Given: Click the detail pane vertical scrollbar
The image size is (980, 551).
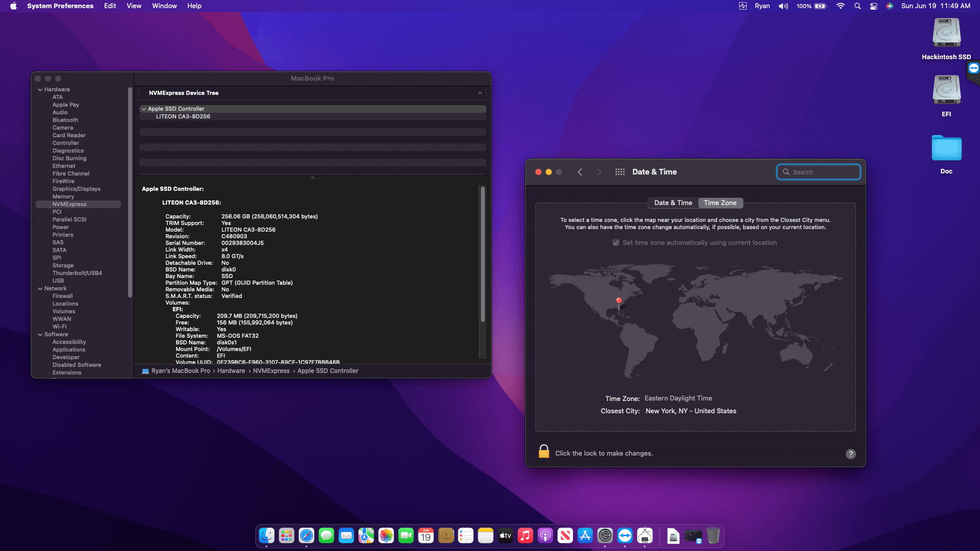Looking at the screenshot, I should [x=482, y=254].
